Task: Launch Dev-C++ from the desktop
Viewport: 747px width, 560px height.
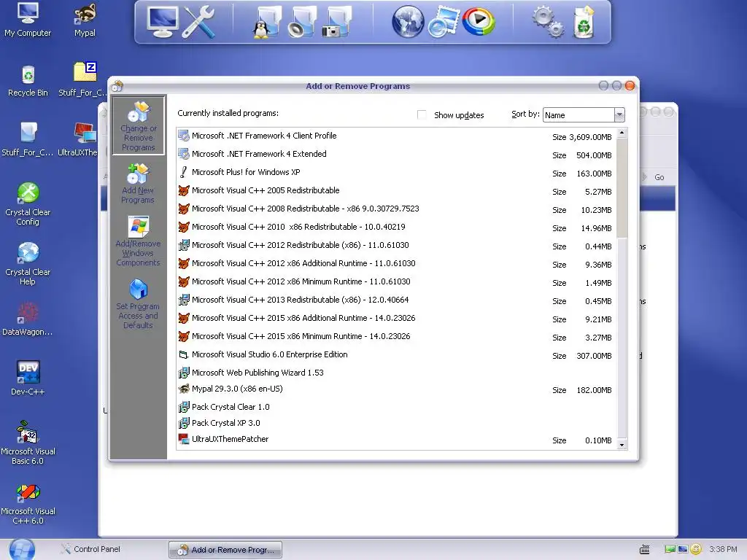Action: coord(28,378)
